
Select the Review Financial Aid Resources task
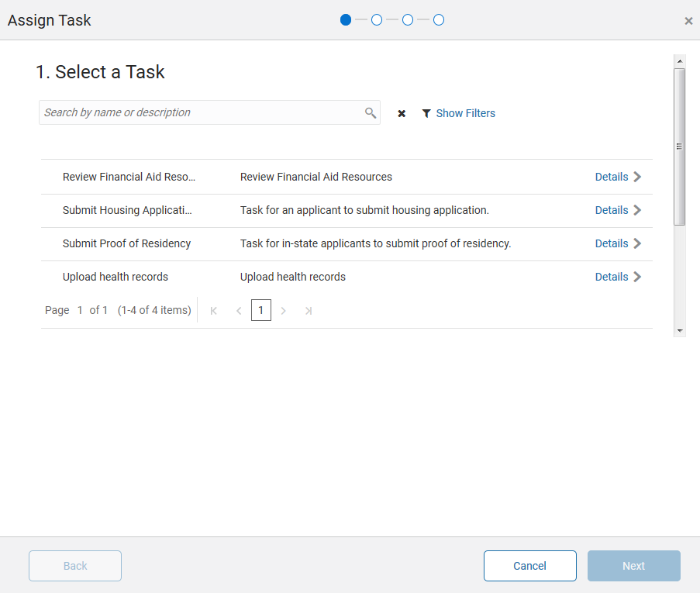[129, 177]
